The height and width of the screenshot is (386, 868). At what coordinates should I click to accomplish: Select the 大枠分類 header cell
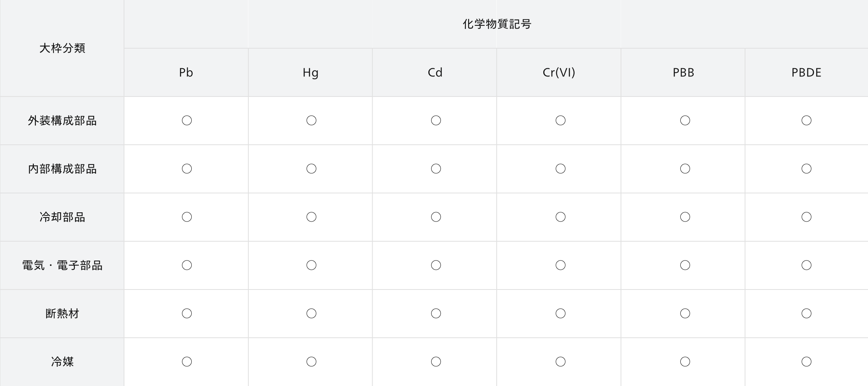pos(62,48)
